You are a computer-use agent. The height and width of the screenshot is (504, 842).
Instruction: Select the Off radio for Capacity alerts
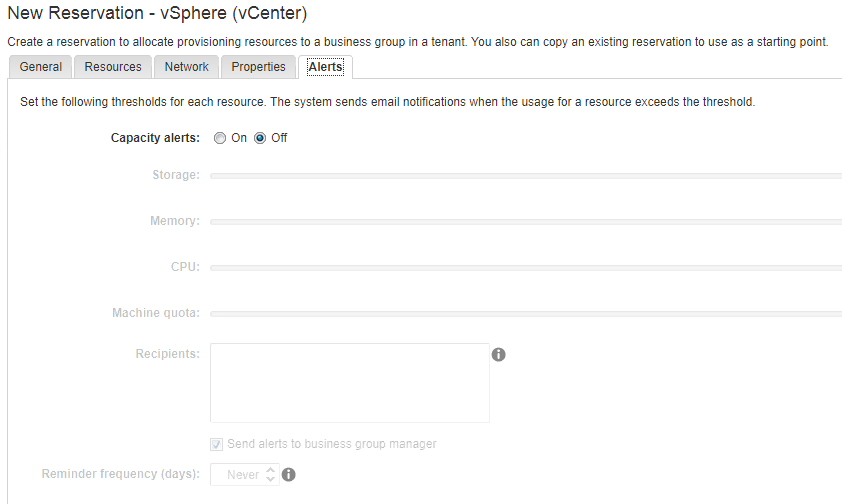coord(260,138)
